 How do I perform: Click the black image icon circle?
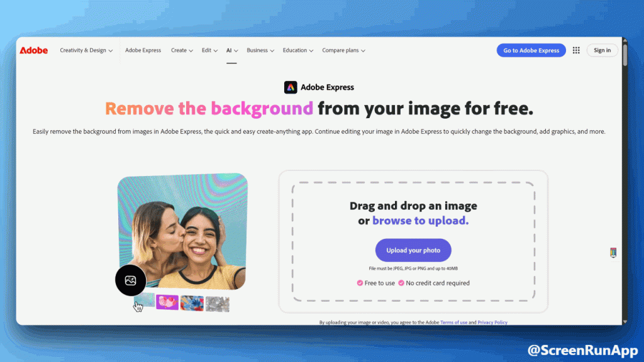[131, 280]
